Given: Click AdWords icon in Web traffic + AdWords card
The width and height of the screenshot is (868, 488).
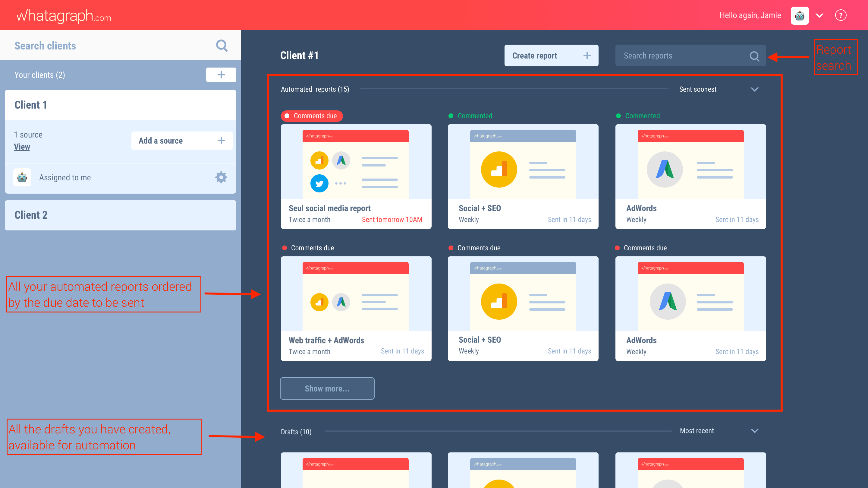Looking at the screenshot, I should click(x=341, y=302).
